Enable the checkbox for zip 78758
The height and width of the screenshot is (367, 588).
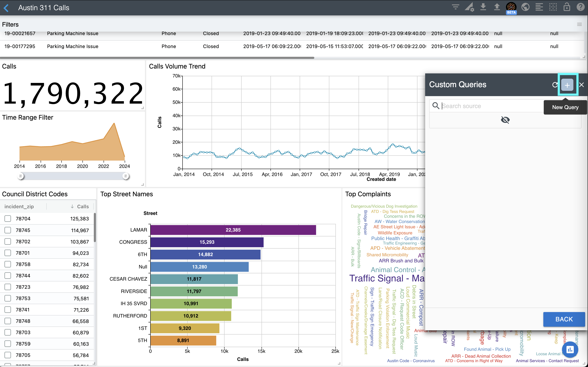[8, 264]
